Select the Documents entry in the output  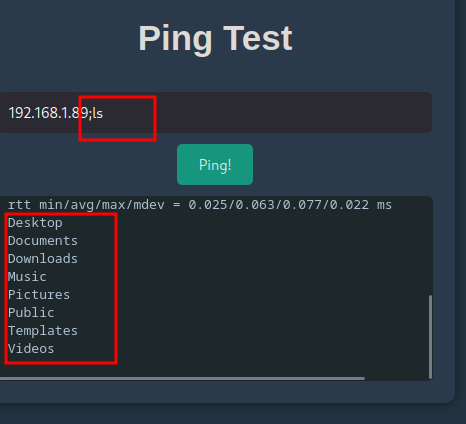click(x=43, y=241)
